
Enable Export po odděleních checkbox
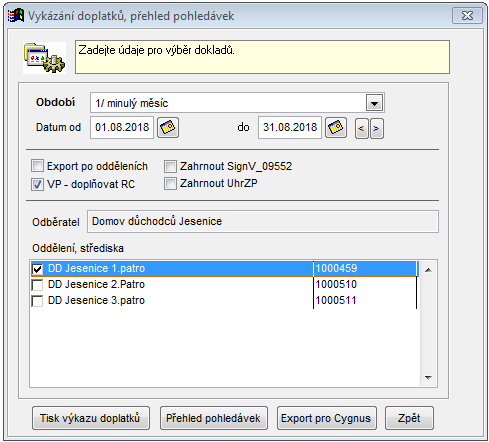point(37,166)
